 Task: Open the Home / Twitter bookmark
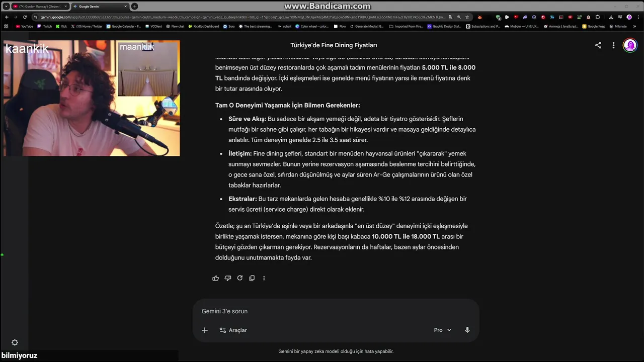pos(87,26)
